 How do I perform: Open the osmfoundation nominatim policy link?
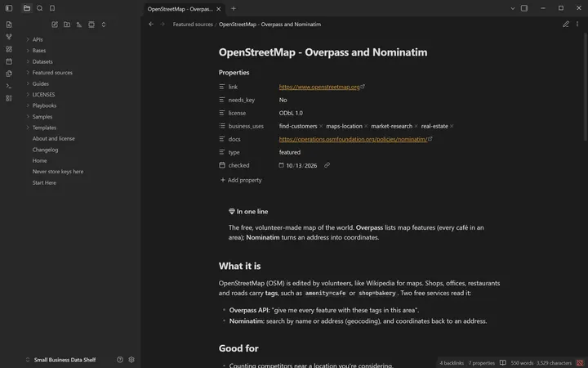[353, 139]
